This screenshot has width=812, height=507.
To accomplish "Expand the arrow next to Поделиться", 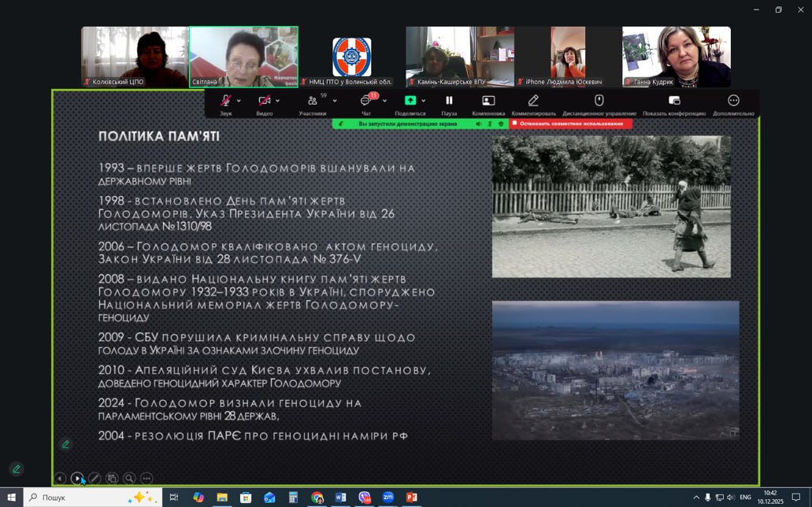I will [x=424, y=101].
